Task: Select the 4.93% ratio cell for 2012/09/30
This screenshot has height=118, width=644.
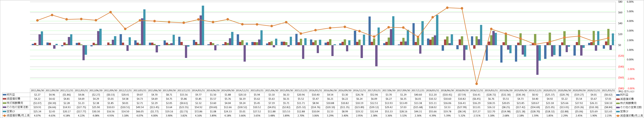Action: pos(111,116)
